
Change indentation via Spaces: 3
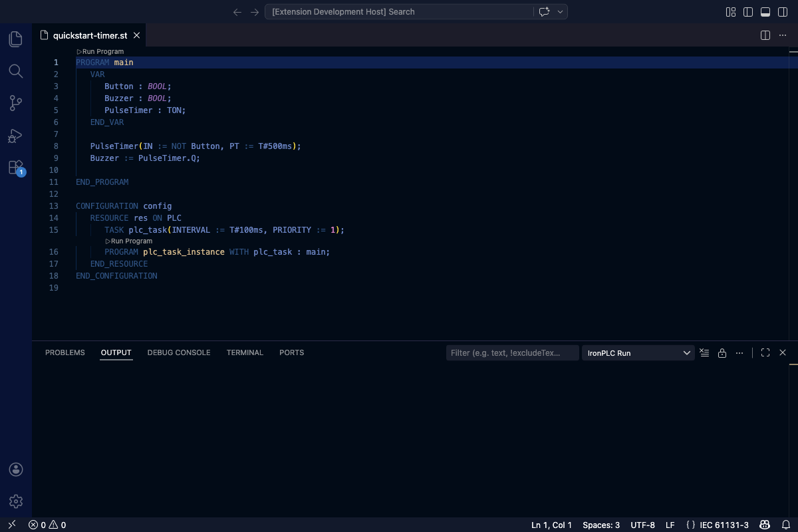tap(601, 525)
